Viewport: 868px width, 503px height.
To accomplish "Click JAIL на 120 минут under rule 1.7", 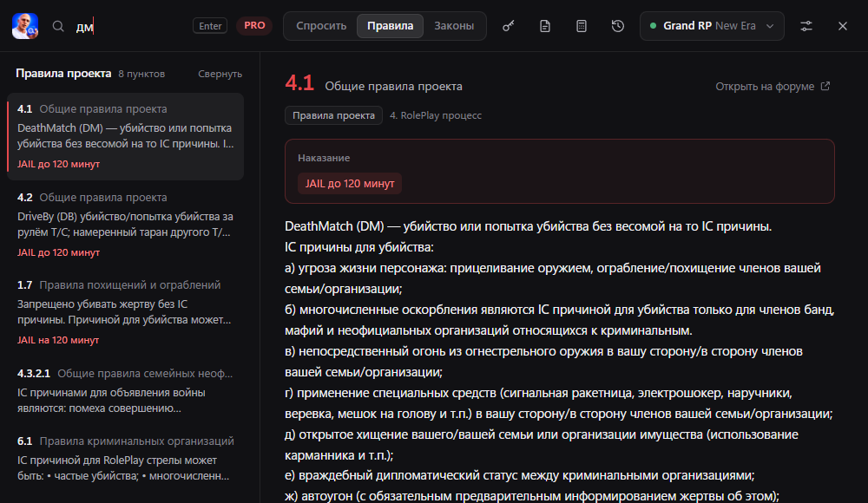I will (58, 340).
